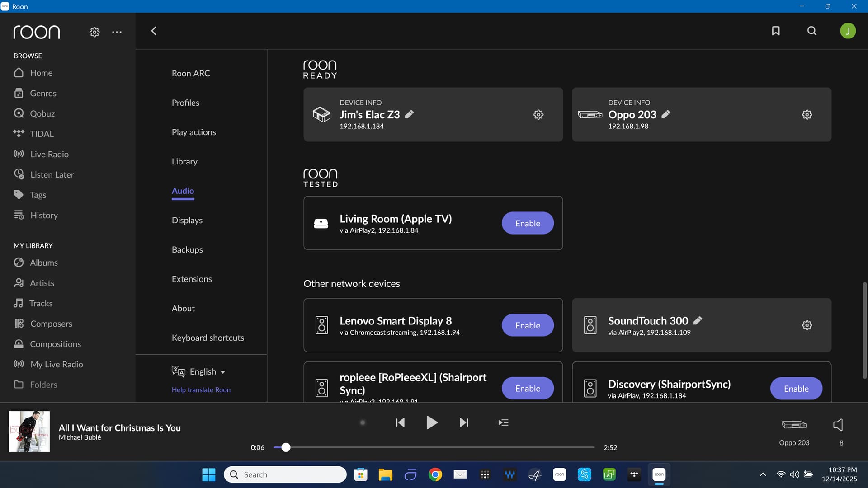Select the Oppo 203 zone icon
Screen dimensions: 868x488
(794, 425)
